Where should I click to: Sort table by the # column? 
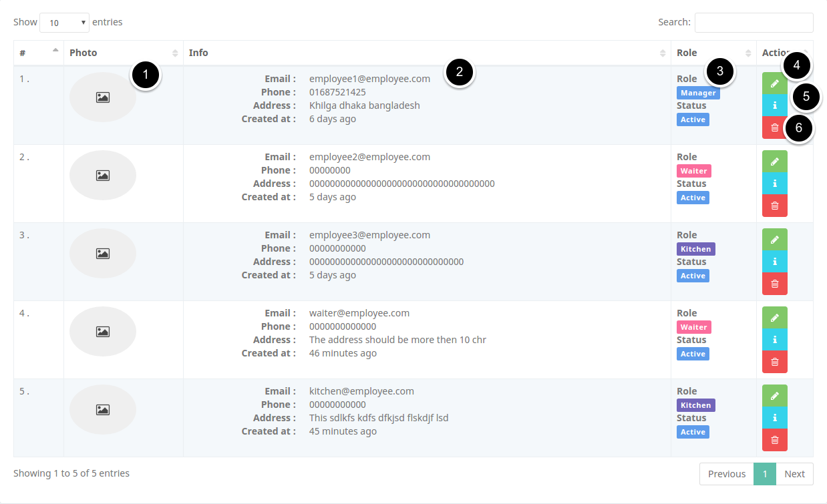click(39, 53)
